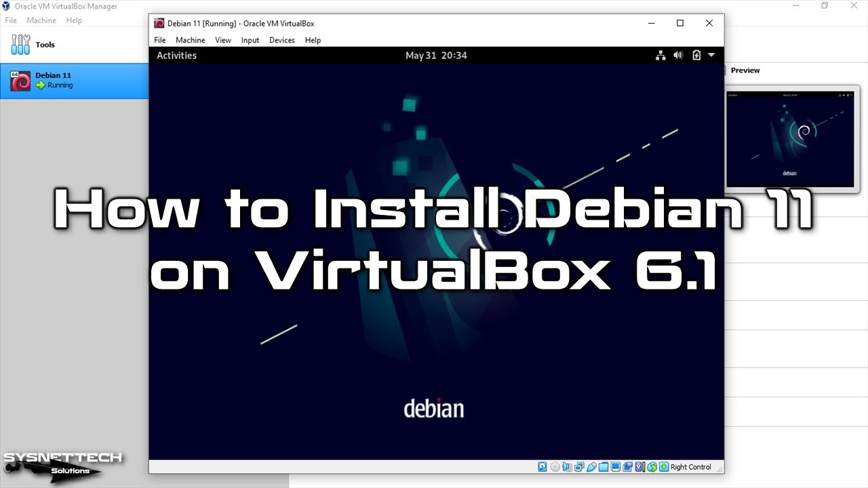
Task: Open Machine menu in Debian 11 VM window
Action: (191, 40)
